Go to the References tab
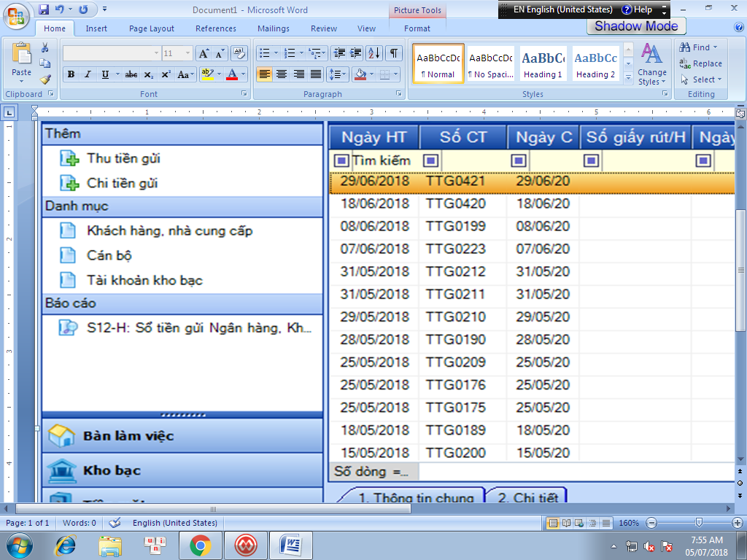The height and width of the screenshot is (560, 747). tap(216, 28)
